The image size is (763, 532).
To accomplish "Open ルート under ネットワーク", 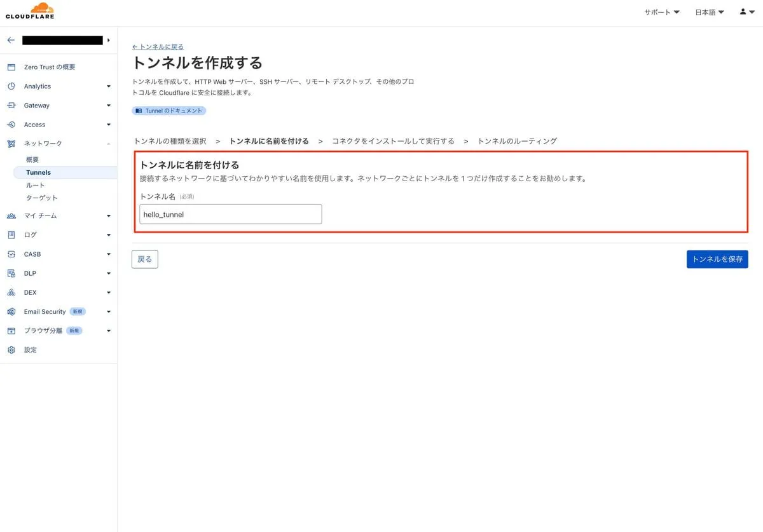I will (x=35, y=185).
